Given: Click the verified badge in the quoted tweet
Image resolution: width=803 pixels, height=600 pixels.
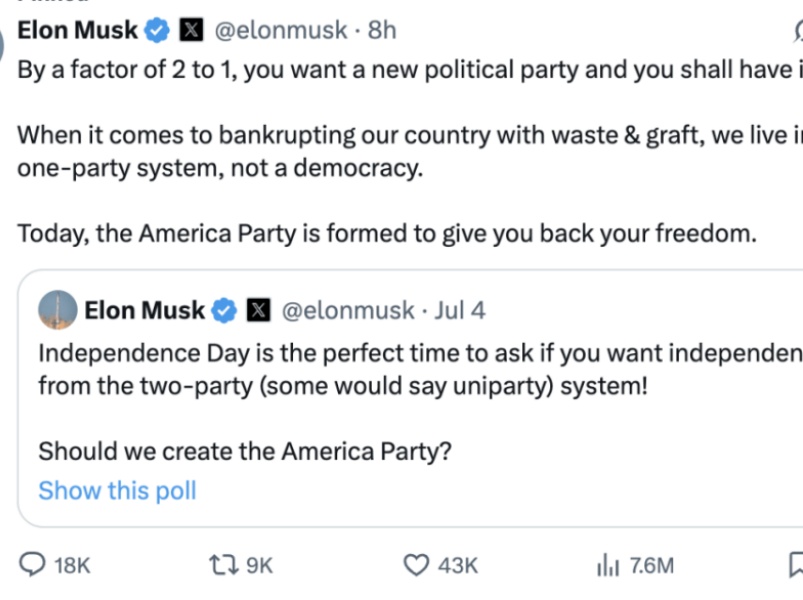Looking at the screenshot, I should click(225, 310).
